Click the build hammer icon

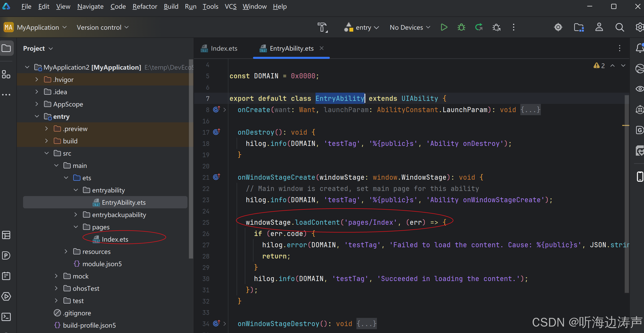323,27
